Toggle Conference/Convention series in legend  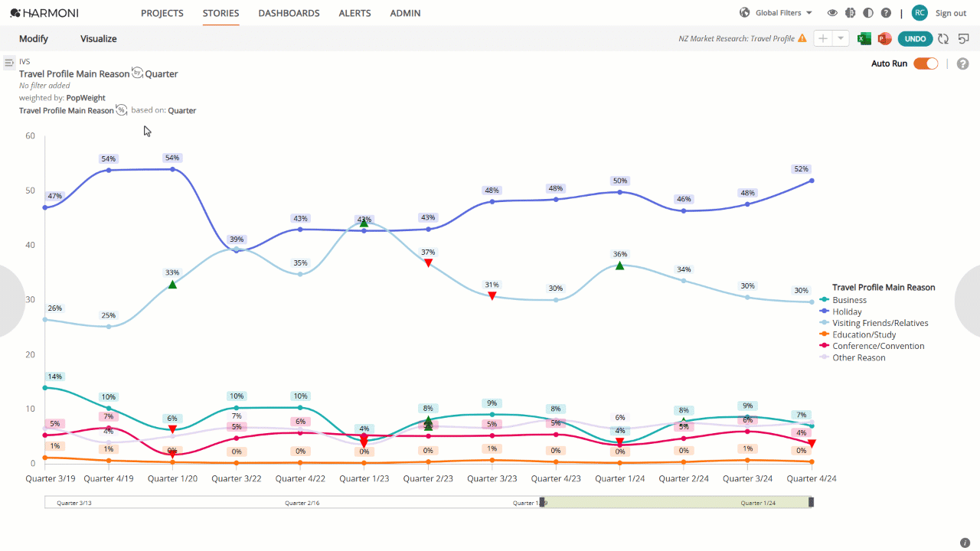(x=872, y=346)
